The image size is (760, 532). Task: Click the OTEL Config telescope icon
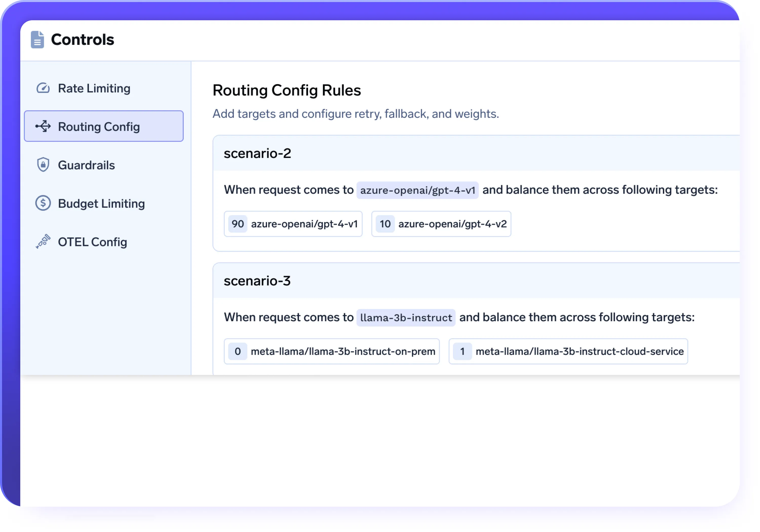tap(43, 242)
